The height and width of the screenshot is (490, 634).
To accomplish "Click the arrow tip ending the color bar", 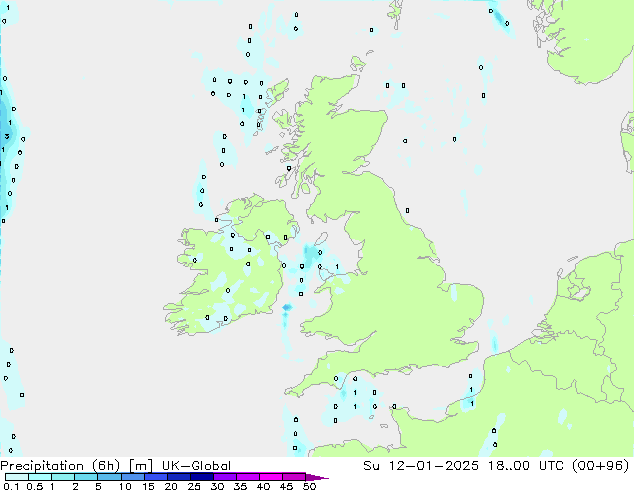I will (317, 477).
